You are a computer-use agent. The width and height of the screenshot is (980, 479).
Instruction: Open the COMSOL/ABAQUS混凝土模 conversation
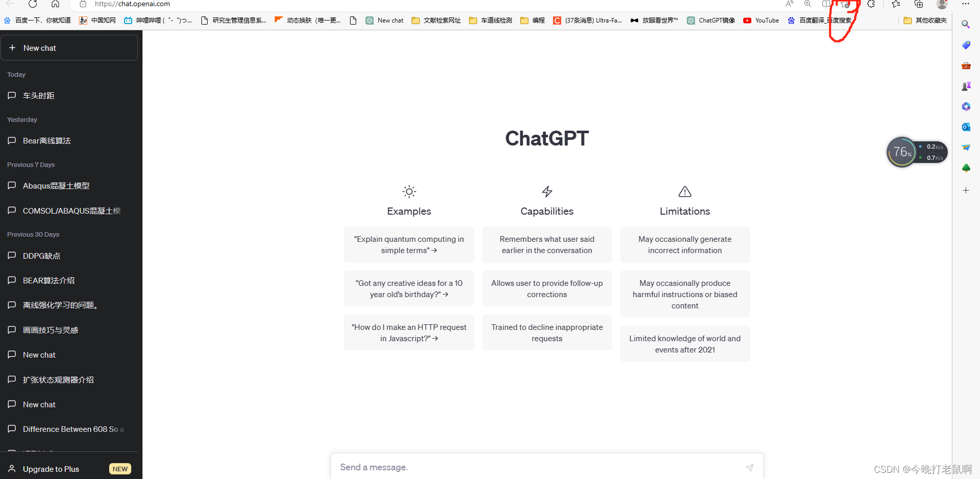69,211
